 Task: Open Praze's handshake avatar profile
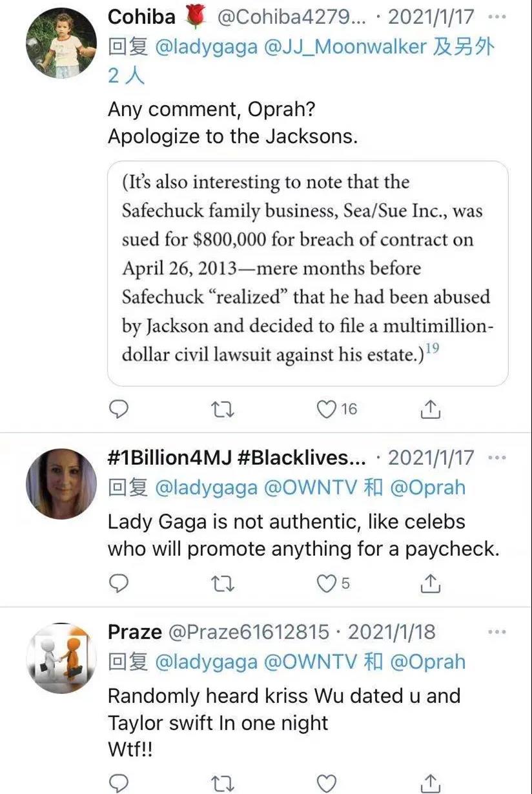click(x=61, y=658)
